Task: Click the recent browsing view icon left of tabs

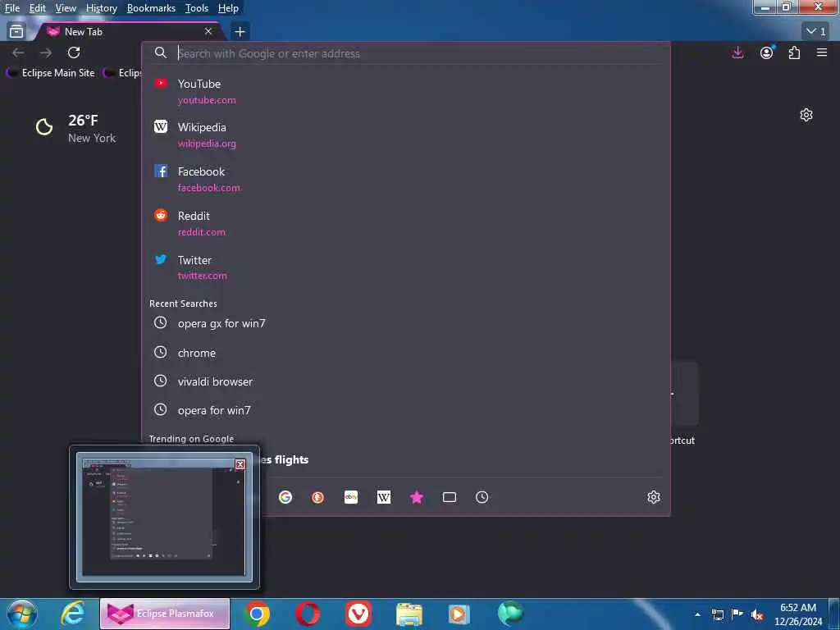Action: tap(16, 32)
